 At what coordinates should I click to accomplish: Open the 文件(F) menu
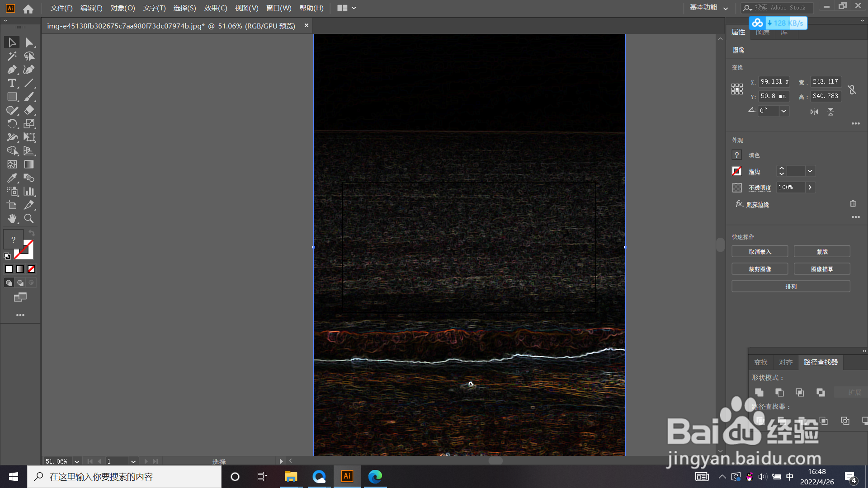point(61,8)
